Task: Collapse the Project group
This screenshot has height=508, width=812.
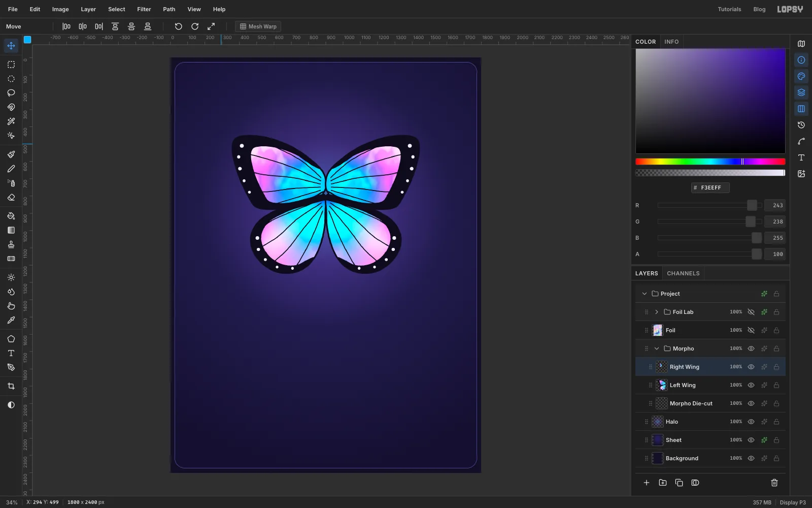Action: (x=645, y=294)
